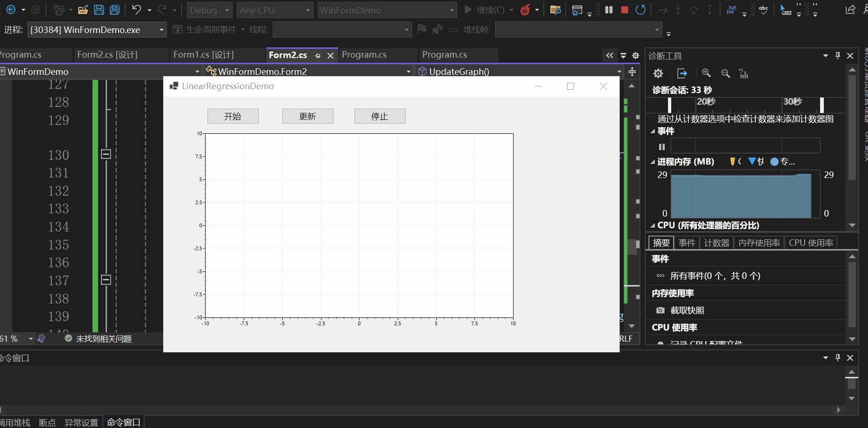Click the Step Over curved arrow icon

(693, 9)
